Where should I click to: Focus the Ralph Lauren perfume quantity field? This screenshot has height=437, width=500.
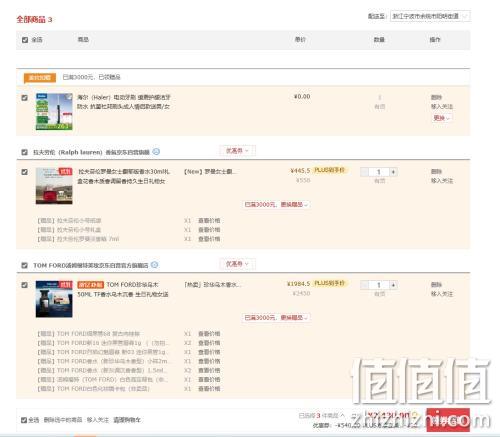[379, 172]
